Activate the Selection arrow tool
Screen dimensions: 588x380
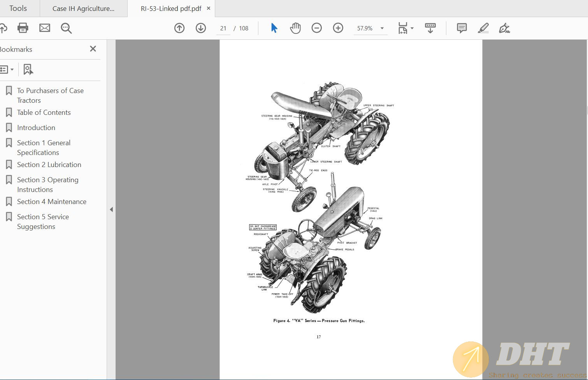point(274,28)
